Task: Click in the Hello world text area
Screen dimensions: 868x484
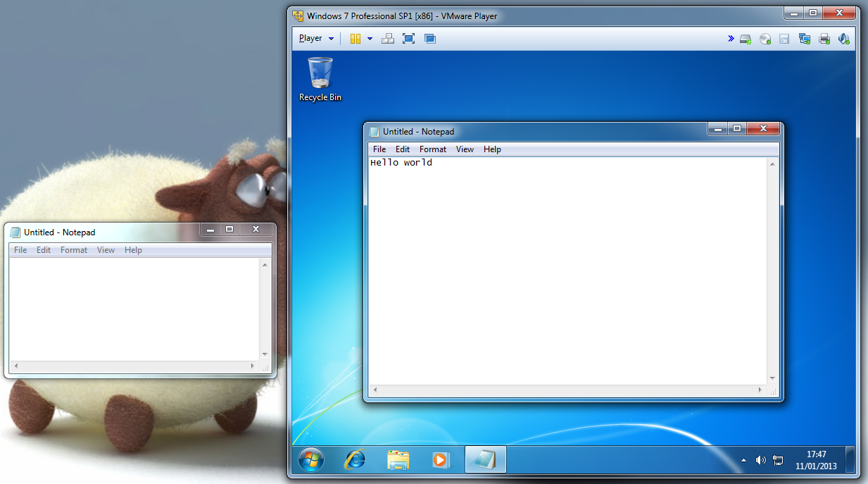Action: coord(563,268)
